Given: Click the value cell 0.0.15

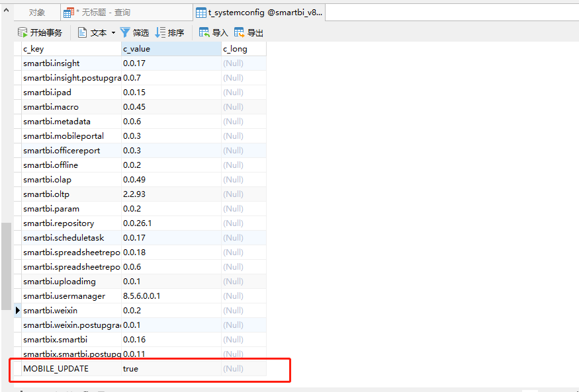Looking at the screenshot, I should coord(171,92).
